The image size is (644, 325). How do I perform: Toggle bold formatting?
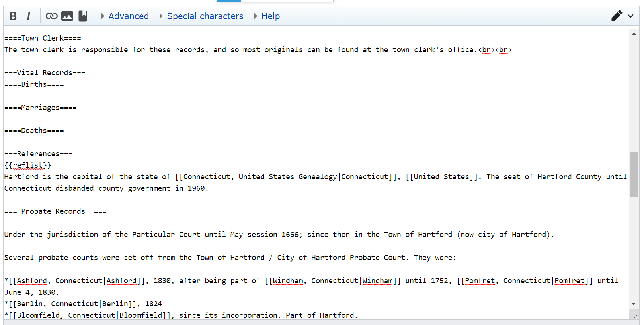[13, 16]
